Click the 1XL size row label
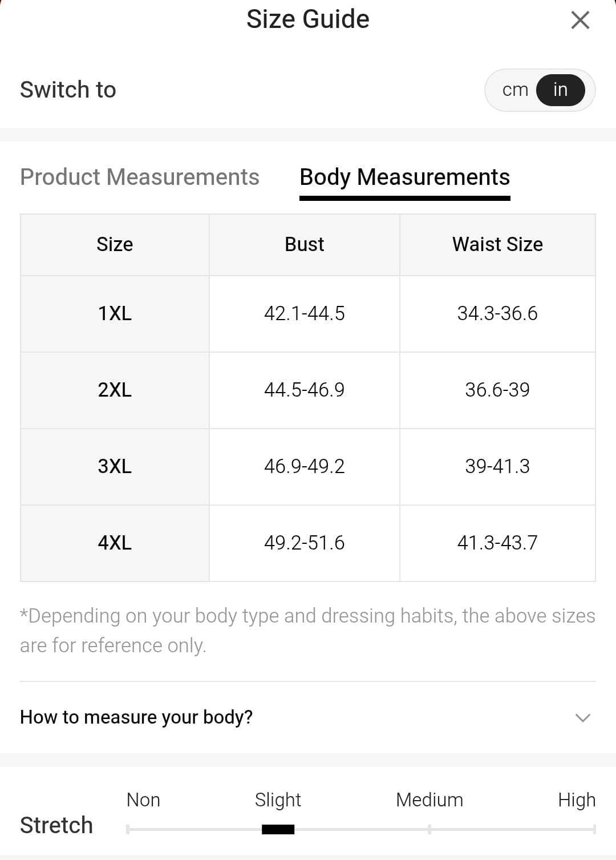The image size is (616, 860). (115, 313)
